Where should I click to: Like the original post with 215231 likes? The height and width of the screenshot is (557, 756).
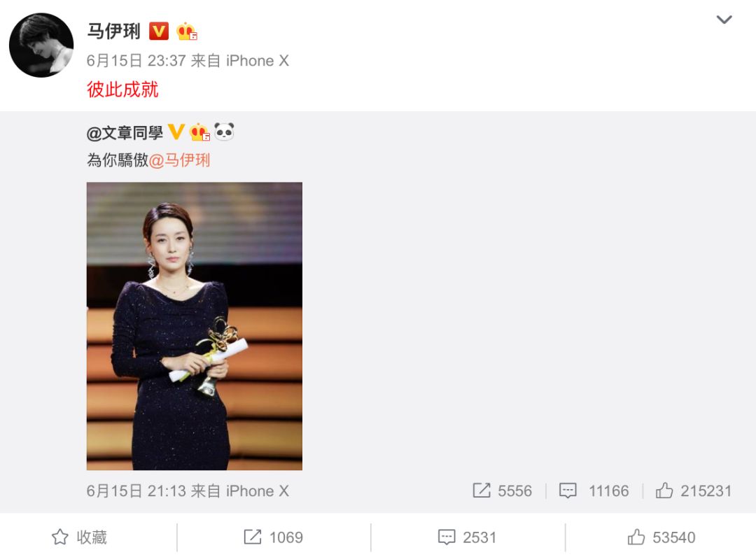[x=693, y=491]
